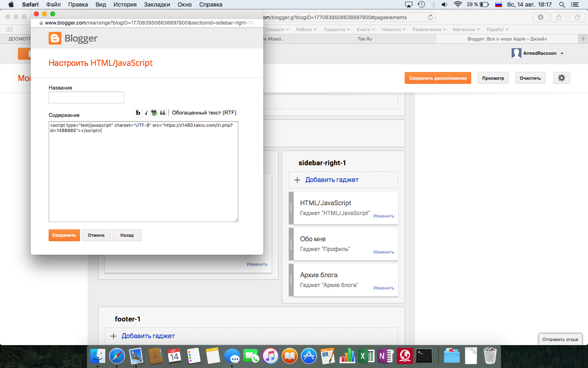
Task: Open Calendar from the dock
Action: click(x=174, y=356)
